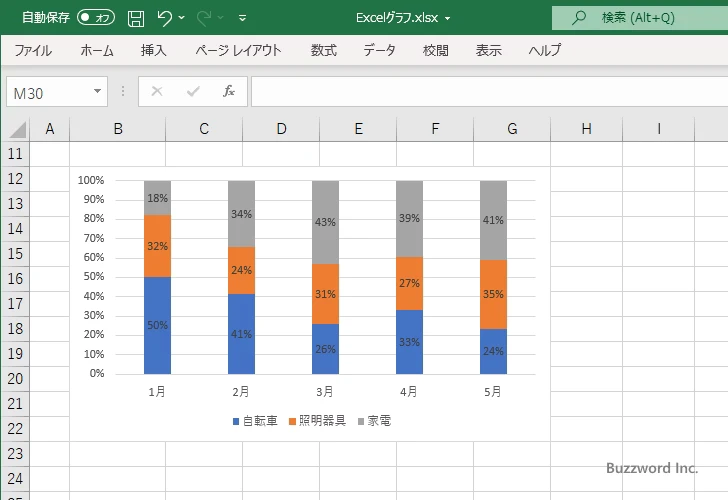Click the Undo arrow icon
The width and height of the screenshot is (728, 500).
tap(164, 18)
